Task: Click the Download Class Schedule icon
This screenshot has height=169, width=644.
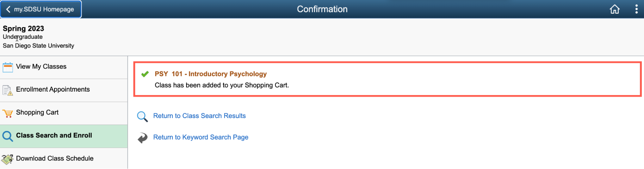Action: [x=7, y=159]
